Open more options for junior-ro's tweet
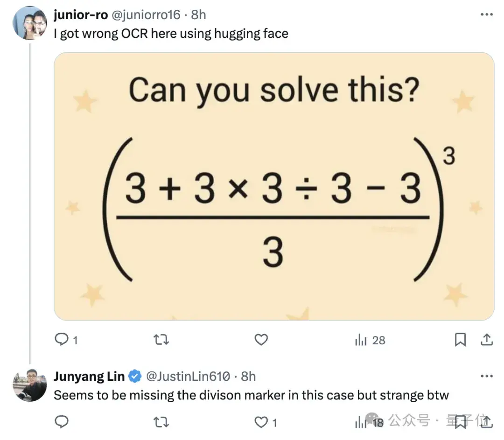 pos(486,14)
